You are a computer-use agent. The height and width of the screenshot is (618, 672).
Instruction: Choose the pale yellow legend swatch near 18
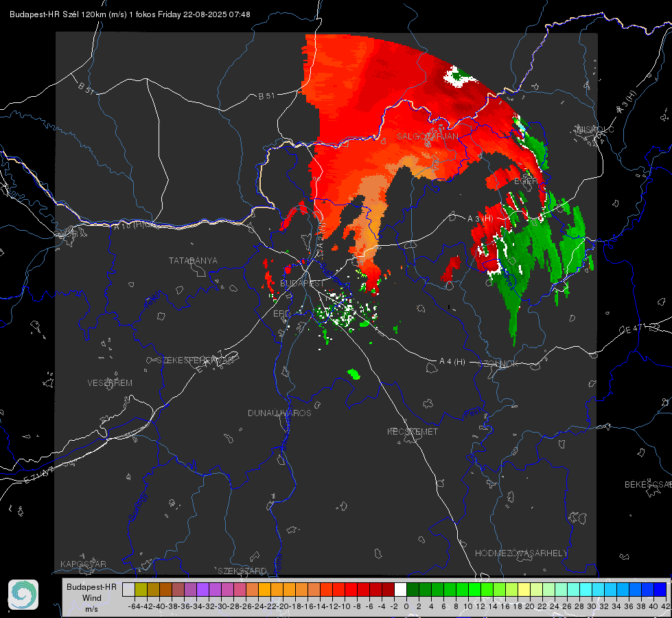(x=524, y=589)
